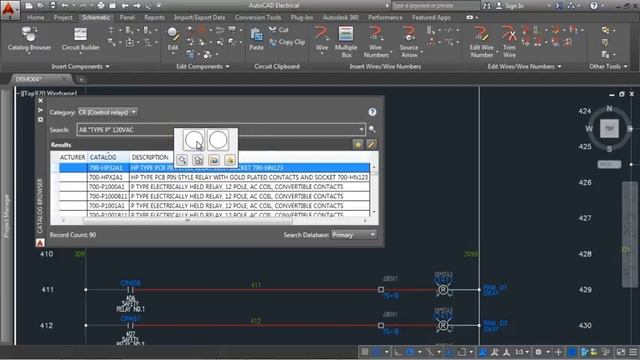Toggle ortho mode in status bar

click(398, 352)
